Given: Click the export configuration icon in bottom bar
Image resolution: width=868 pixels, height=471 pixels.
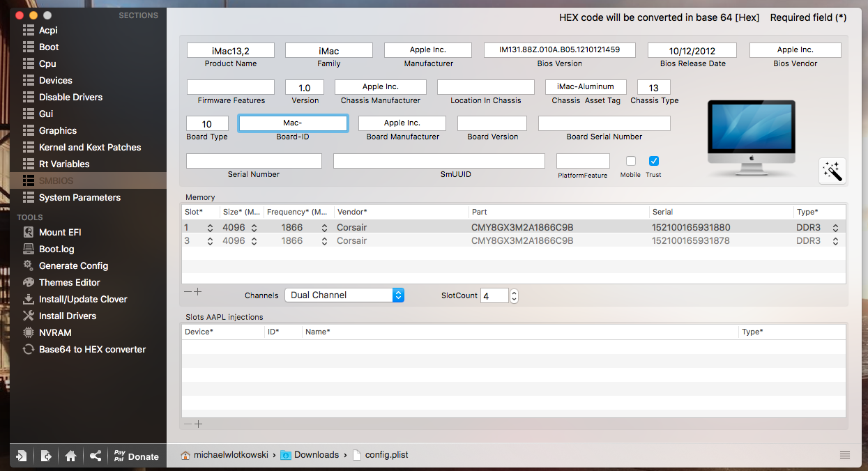Looking at the screenshot, I should (46, 456).
